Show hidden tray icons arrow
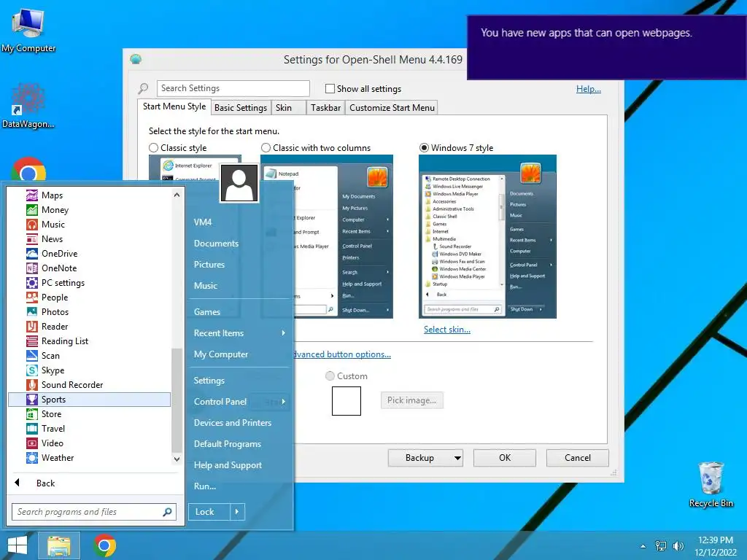747x560 pixels. [x=643, y=546]
